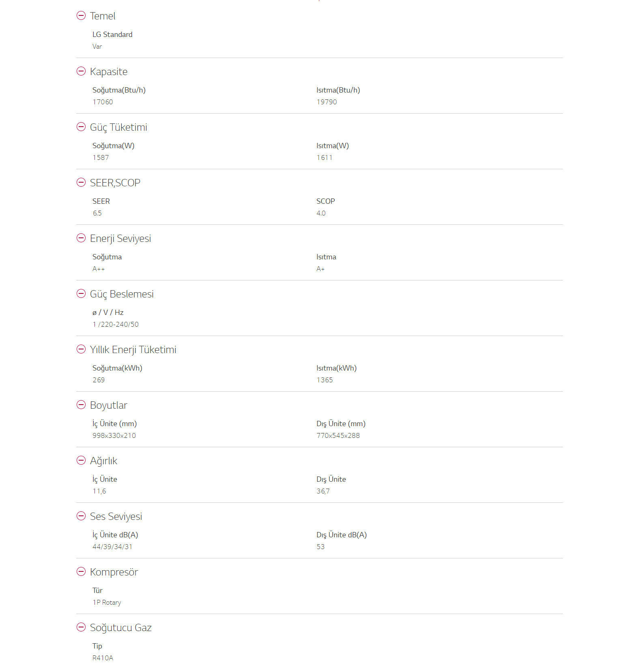Click the Yıllık Enerji Tüketimi heading

click(x=133, y=350)
